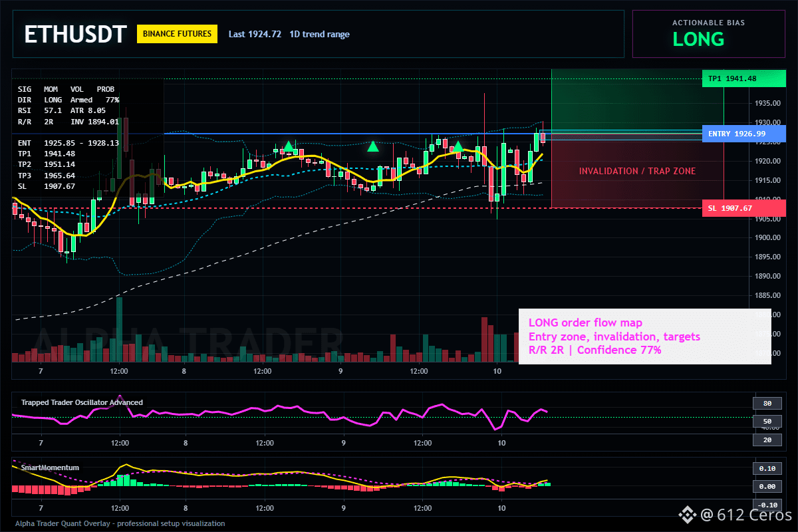Image resolution: width=798 pixels, height=532 pixels.
Task: Click the ACTIONABLE BIAS LONG box
Action: [708, 34]
